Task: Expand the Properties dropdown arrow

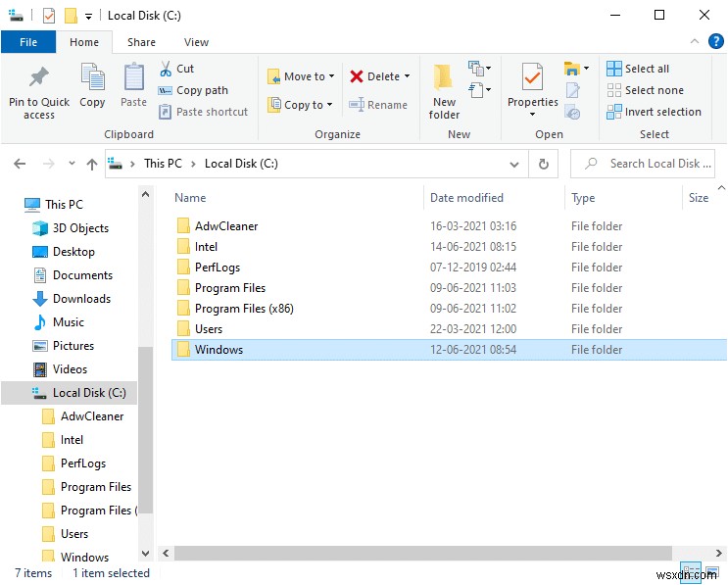Action: [x=532, y=115]
